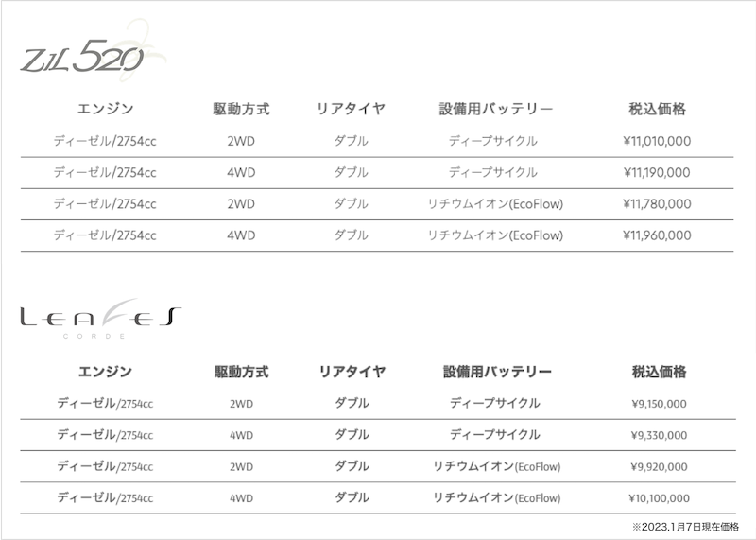
Task: Click the ZiL 520 logo
Action: pyautogui.click(x=83, y=58)
